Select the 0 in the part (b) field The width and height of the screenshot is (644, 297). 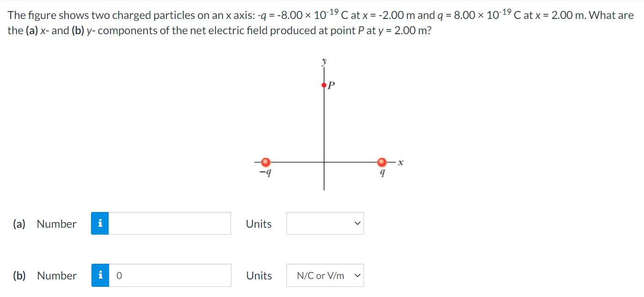(x=119, y=275)
